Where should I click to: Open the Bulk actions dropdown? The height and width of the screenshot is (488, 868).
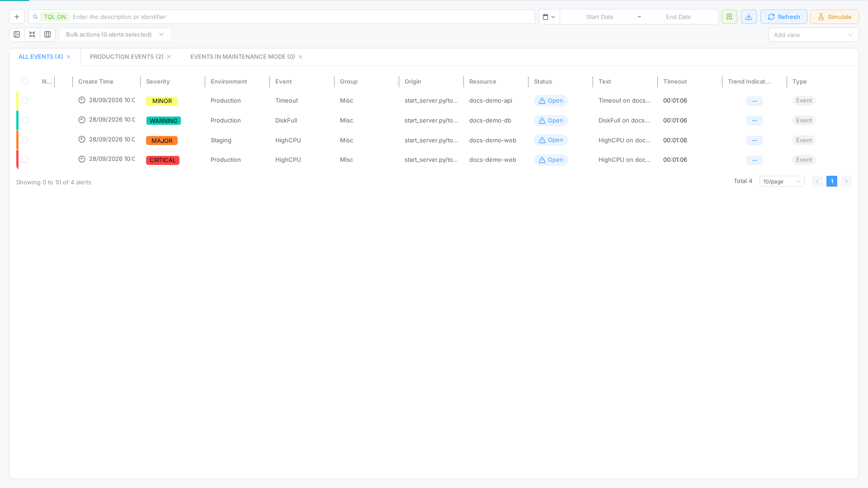(115, 35)
